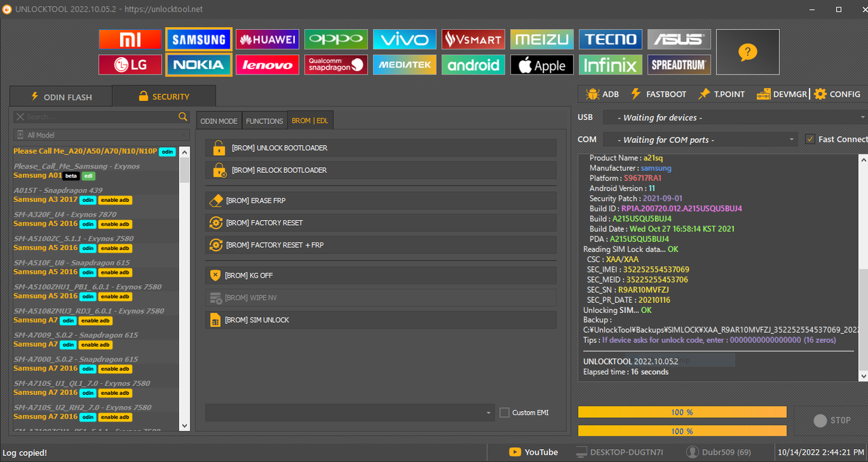Select the Nokia brand logo
Viewport: 868px width, 462px height.
(199, 65)
